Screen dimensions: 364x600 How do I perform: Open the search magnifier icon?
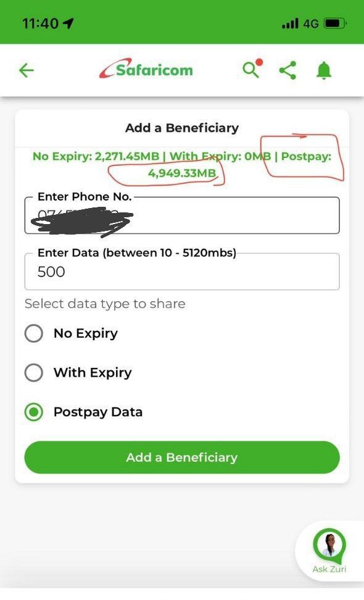click(x=252, y=69)
